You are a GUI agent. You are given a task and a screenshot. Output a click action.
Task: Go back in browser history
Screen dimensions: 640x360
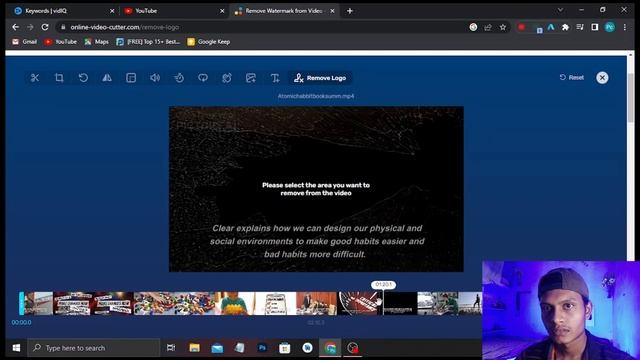16,27
